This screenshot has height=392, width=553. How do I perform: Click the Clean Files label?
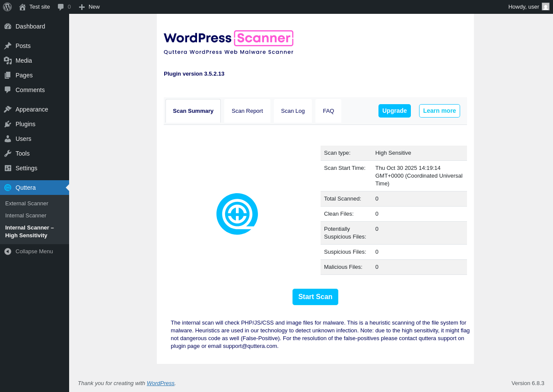pyautogui.click(x=339, y=214)
